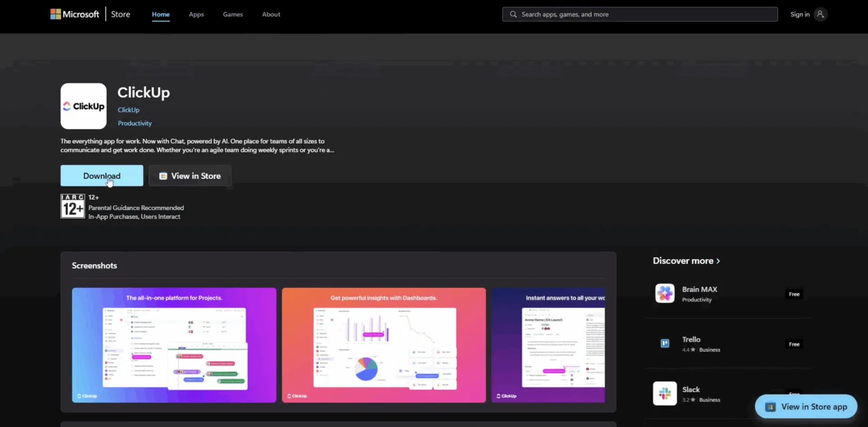Click the Slack app icon
This screenshot has height=427, width=868.
click(x=665, y=394)
